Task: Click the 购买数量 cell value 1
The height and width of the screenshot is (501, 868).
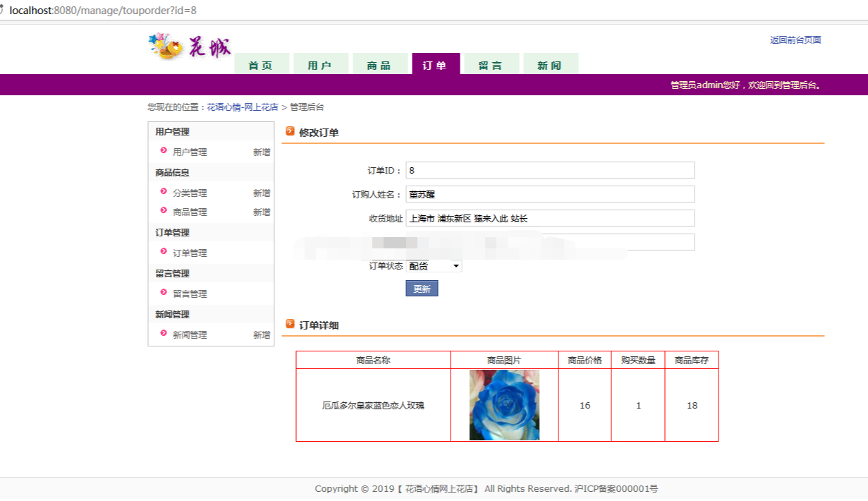Action: click(638, 406)
